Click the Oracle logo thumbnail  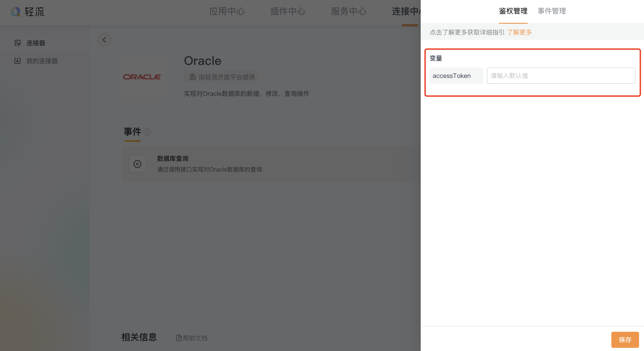click(x=143, y=77)
